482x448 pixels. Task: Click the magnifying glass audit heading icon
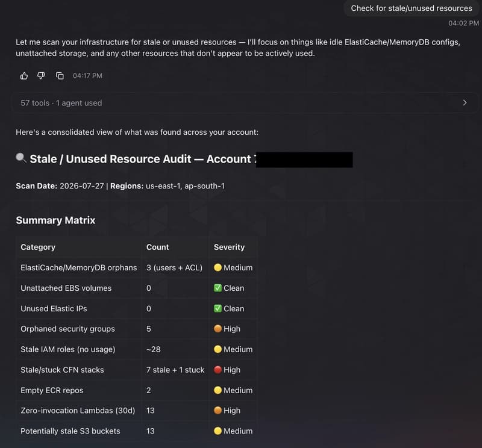coord(21,158)
